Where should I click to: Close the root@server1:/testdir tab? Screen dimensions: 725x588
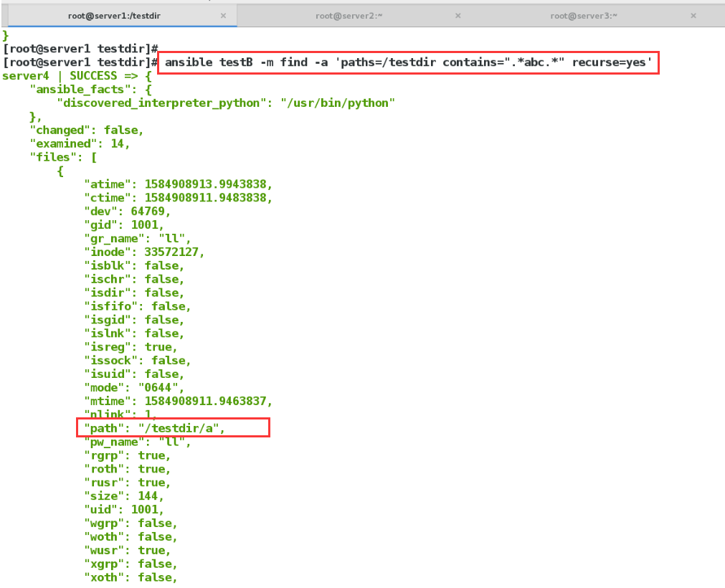pyautogui.click(x=223, y=16)
